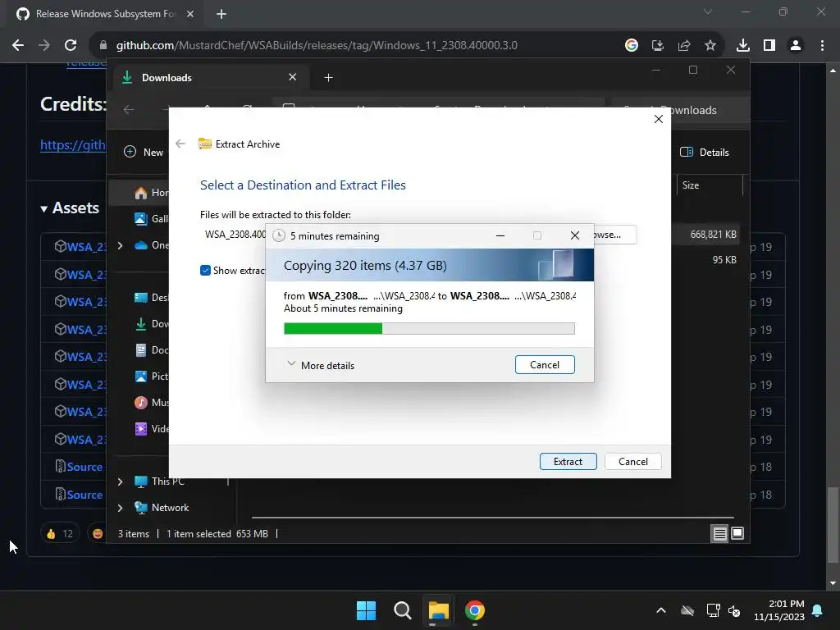
Task: Expand More details in copy dialog
Action: (x=321, y=365)
